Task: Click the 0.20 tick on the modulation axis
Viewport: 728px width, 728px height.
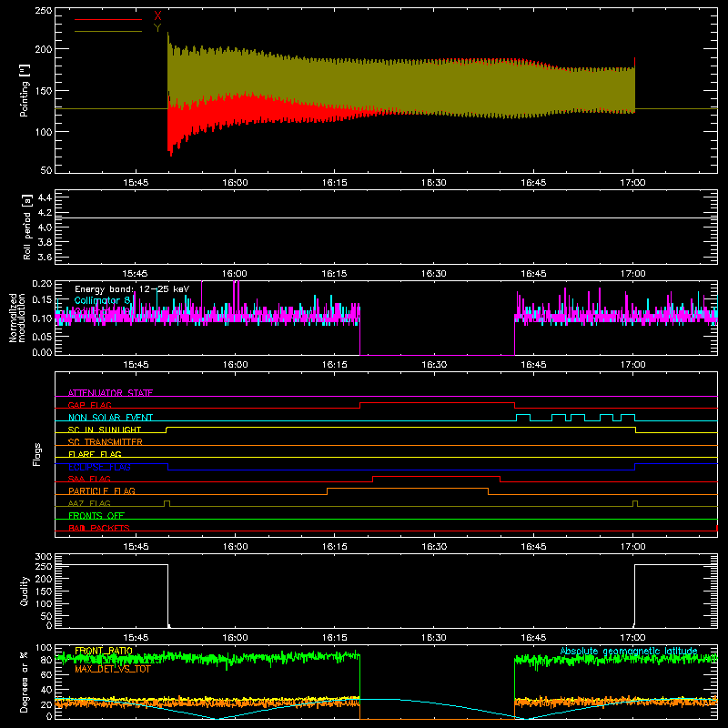Action: coord(42,283)
